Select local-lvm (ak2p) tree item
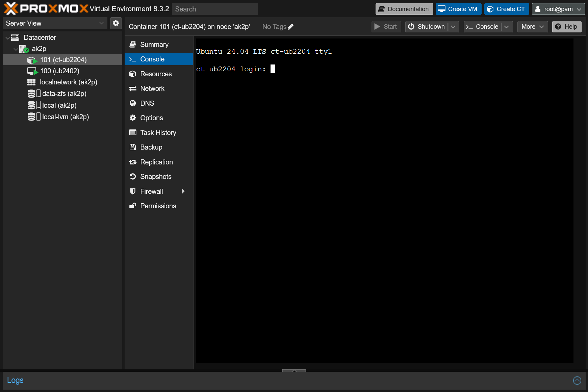588x392 pixels. [62, 117]
